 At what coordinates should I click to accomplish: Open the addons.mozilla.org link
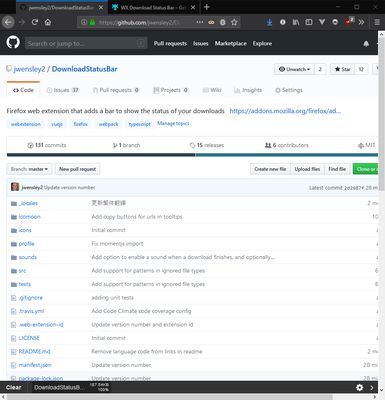coord(285,111)
